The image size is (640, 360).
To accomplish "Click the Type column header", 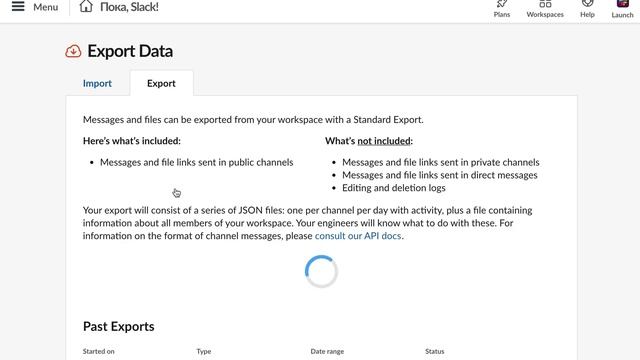I will pyautogui.click(x=204, y=351).
